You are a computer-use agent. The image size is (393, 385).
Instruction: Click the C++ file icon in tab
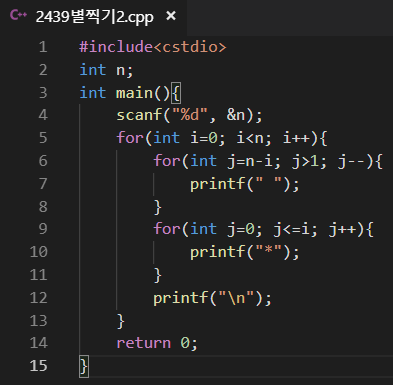click(x=18, y=15)
